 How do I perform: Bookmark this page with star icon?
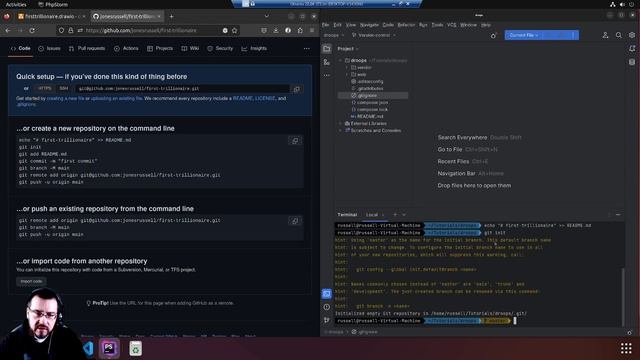pyautogui.click(x=234, y=31)
